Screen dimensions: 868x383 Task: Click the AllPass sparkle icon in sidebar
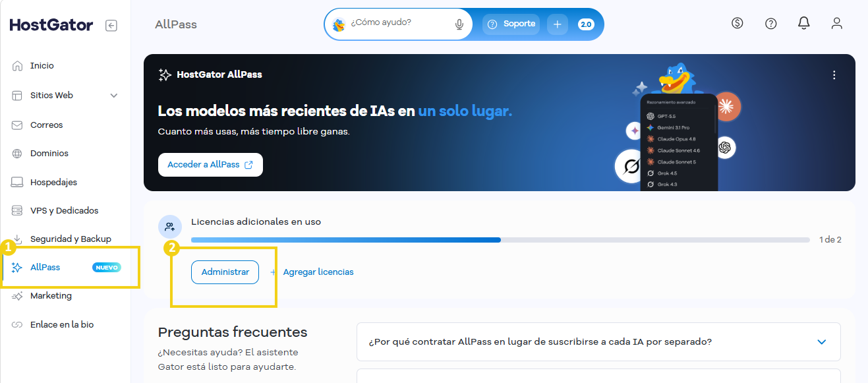pyautogui.click(x=18, y=268)
